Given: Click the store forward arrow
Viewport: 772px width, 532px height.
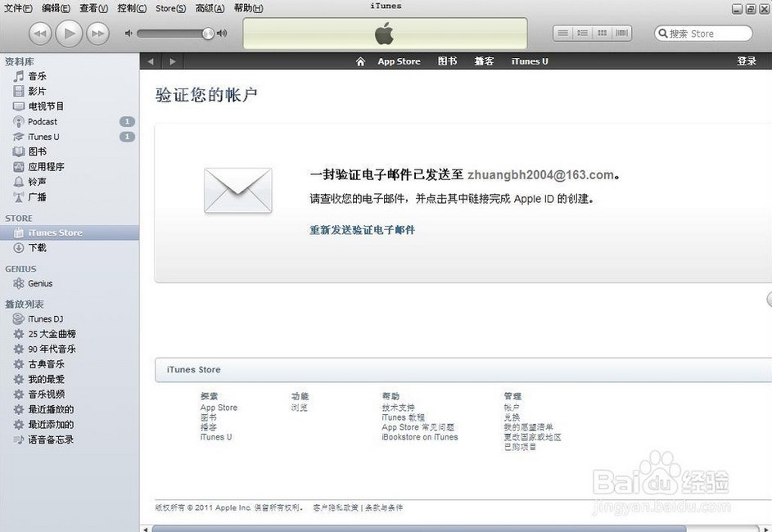Looking at the screenshot, I should click(172, 61).
